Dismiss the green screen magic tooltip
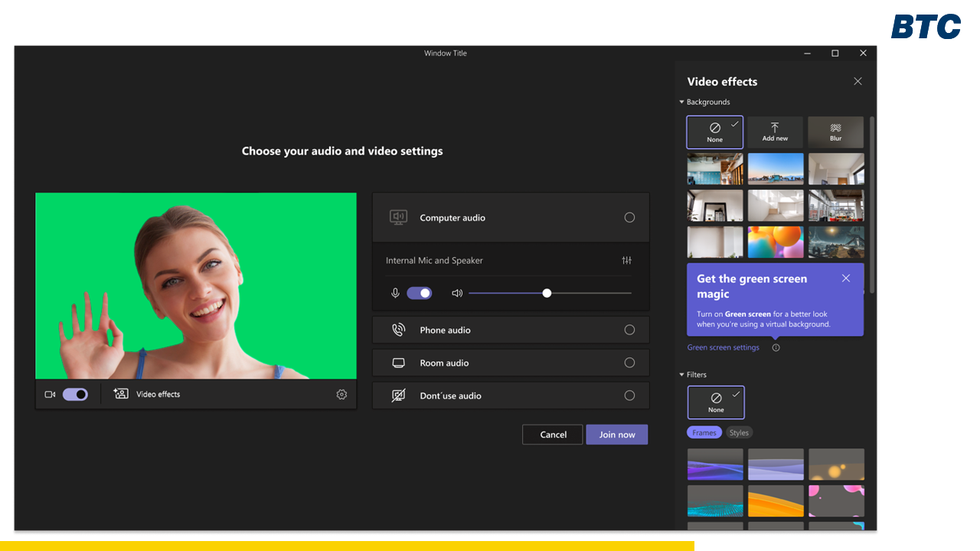Viewport: 980px width, 551px height. coord(846,279)
